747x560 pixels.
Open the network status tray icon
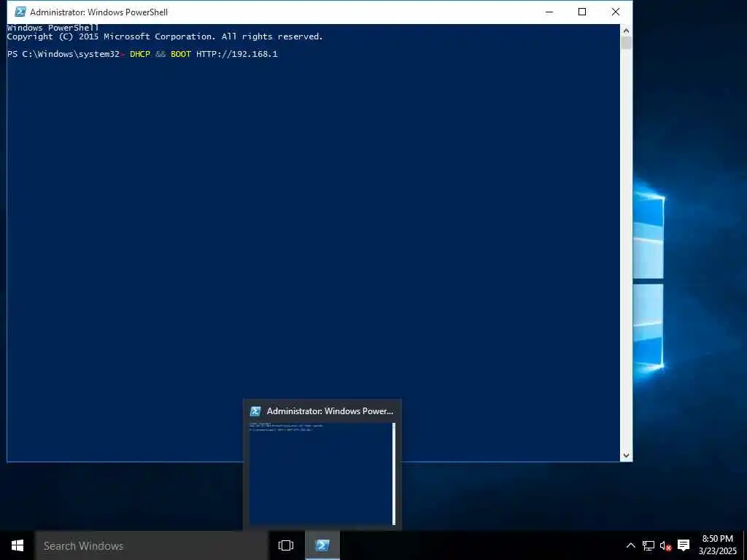tap(649, 545)
